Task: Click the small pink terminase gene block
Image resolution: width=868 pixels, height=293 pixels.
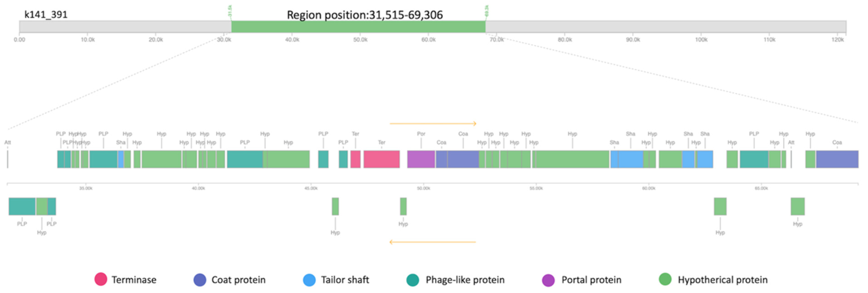Action: [355, 159]
